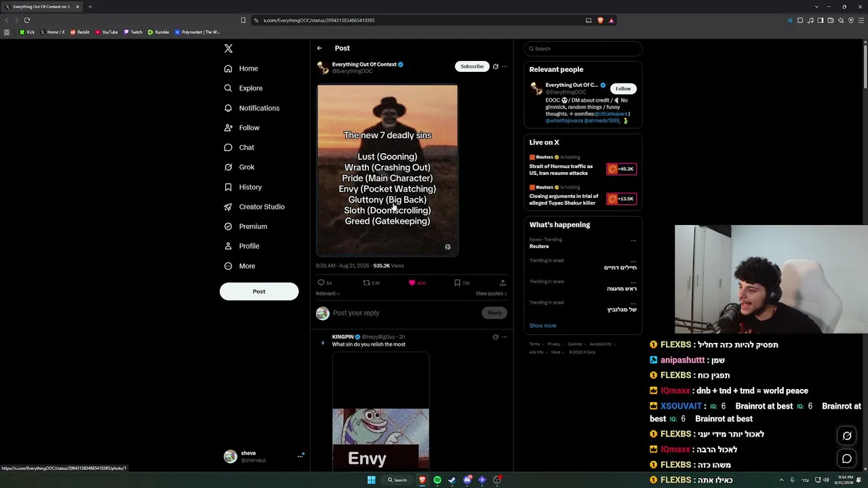Open the Windows Start menu
Screen dimensions: 868x488
pos(371,480)
